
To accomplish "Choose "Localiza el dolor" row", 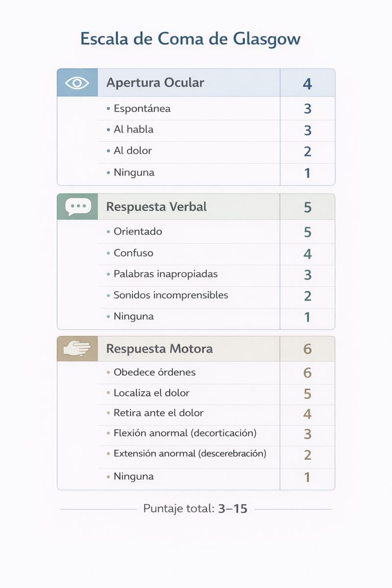I will point(151,393).
